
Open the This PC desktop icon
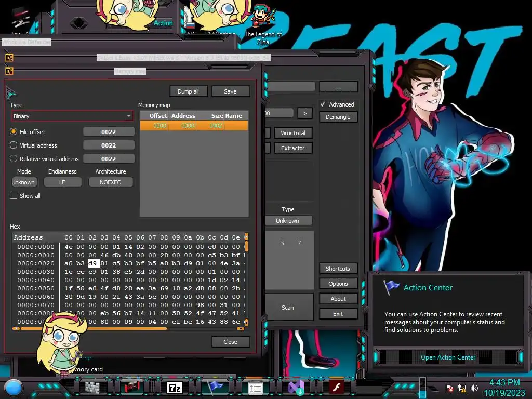point(20,21)
